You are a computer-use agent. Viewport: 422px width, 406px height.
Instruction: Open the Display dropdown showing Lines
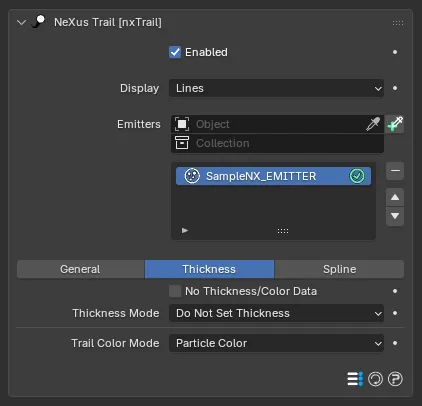tap(276, 88)
